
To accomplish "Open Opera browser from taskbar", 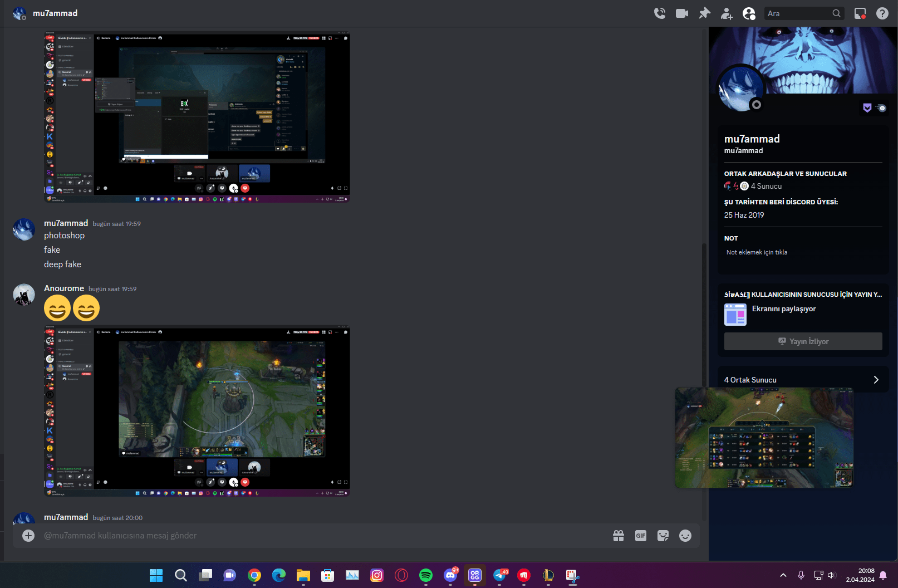I will click(x=401, y=575).
